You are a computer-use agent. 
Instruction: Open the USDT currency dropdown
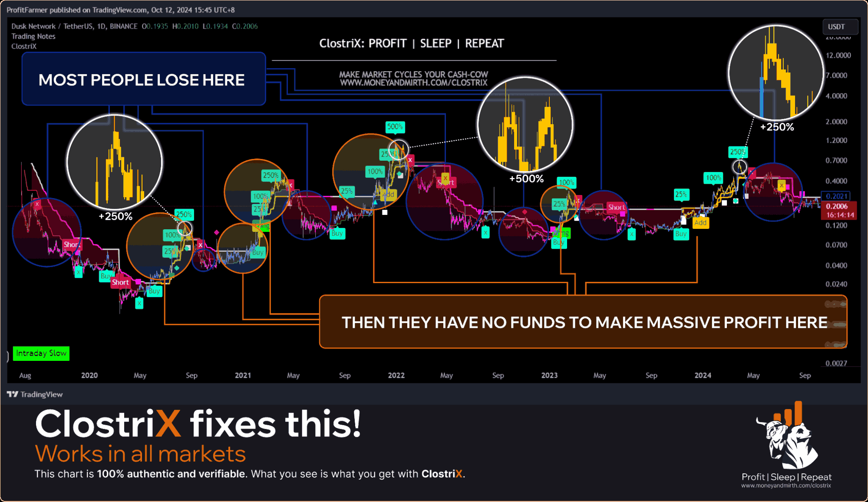(840, 26)
